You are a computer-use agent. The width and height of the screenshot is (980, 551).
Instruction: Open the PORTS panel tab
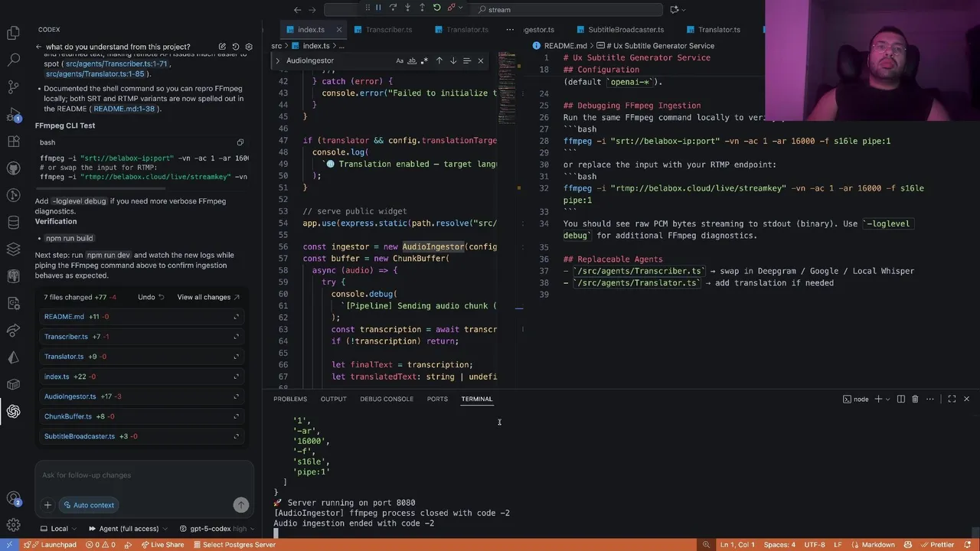click(437, 399)
